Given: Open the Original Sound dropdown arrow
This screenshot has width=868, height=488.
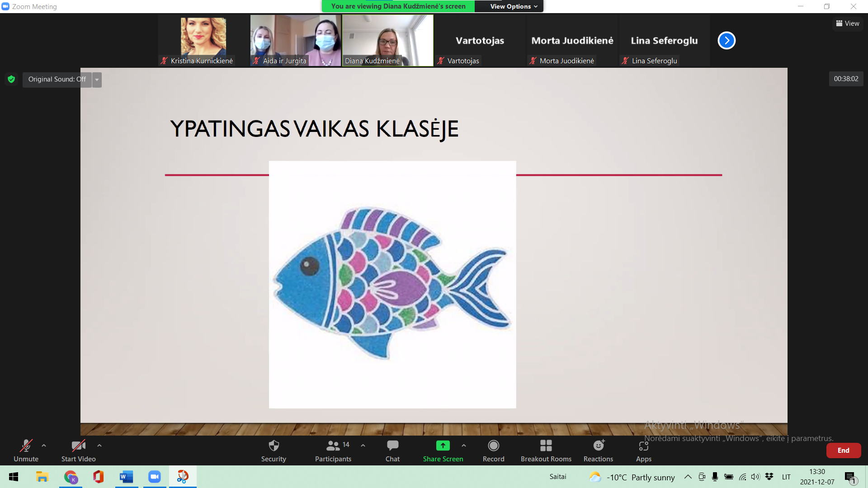Looking at the screenshot, I should (x=97, y=80).
